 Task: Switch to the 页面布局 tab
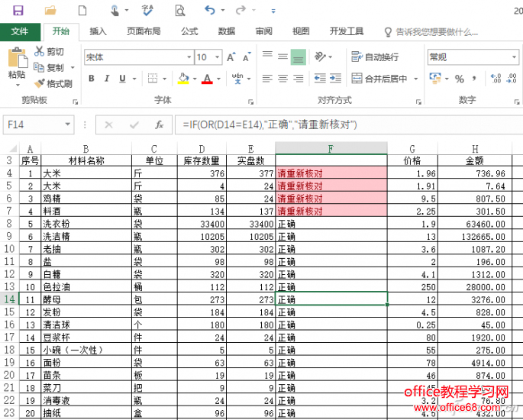(144, 31)
